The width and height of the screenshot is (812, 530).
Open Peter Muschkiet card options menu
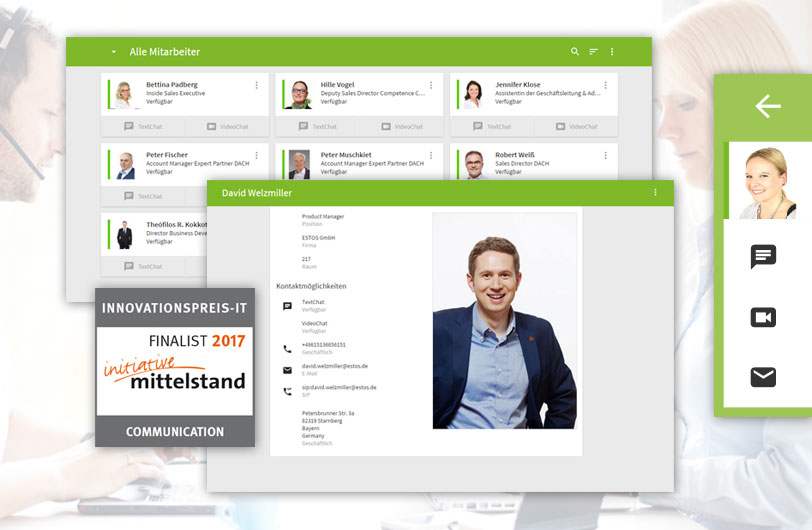tap(431, 155)
